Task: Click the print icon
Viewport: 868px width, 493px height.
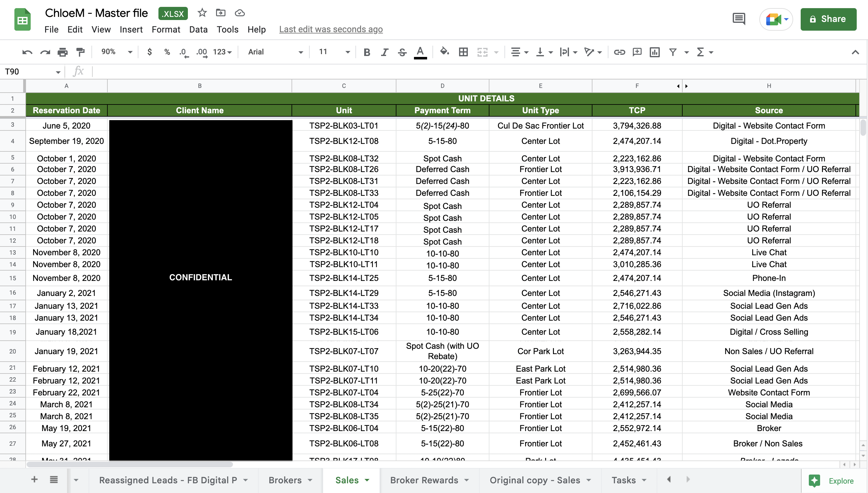Action: (62, 52)
